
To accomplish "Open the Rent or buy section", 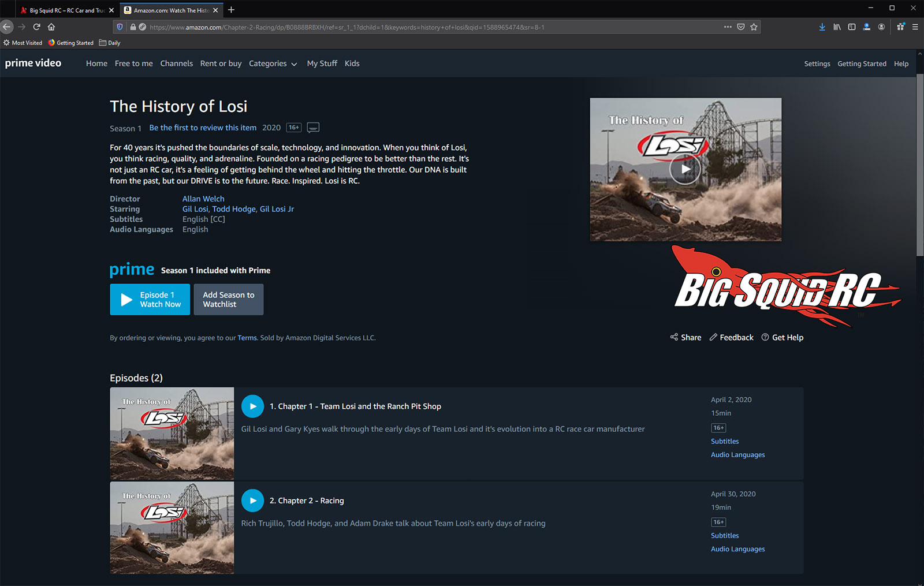I will (221, 64).
